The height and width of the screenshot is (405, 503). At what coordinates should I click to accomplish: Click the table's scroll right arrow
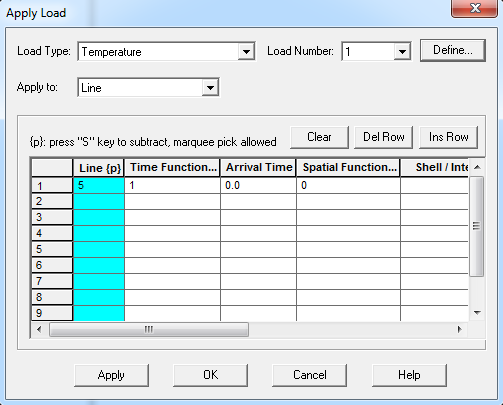[460, 330]
